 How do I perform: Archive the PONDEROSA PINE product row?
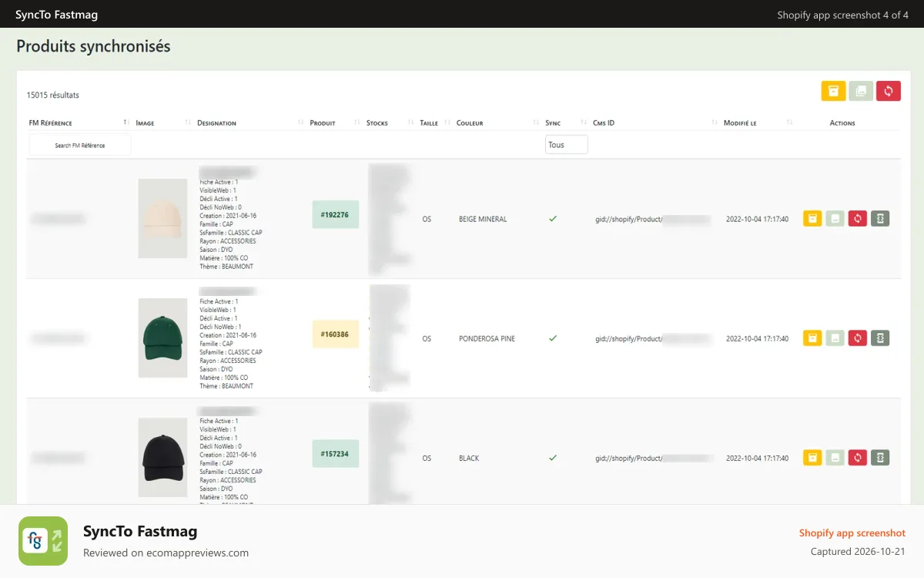point(812,338)
